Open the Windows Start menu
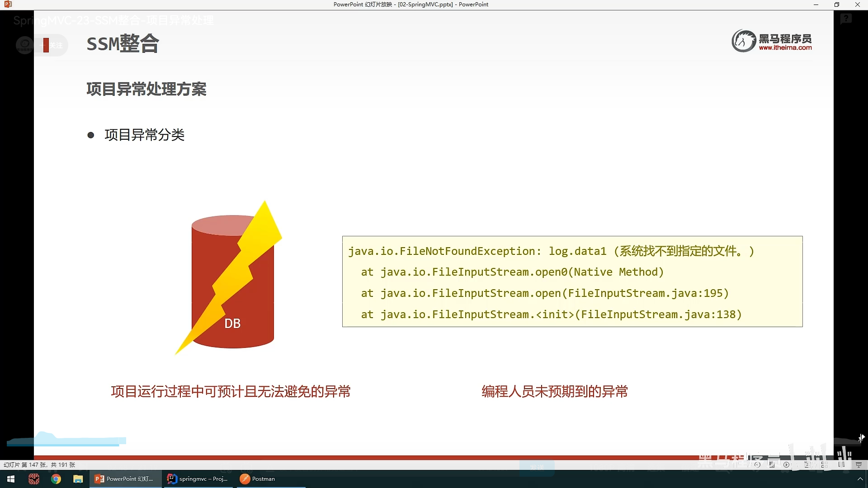The image size is (868, 488). (x=11, y=479)
